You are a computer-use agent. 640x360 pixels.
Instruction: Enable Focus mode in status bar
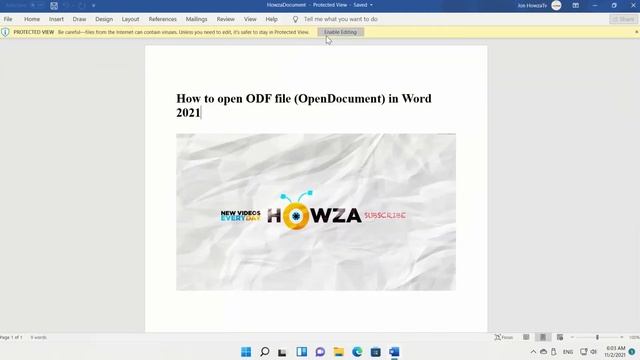tap(504, 337)
